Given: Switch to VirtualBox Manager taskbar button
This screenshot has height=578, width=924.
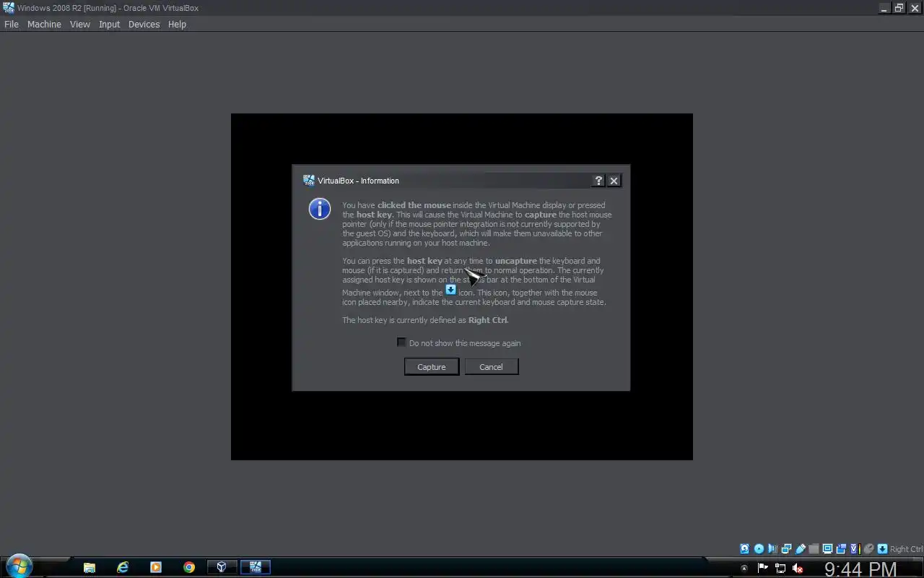Looking at the screenshot, I should click(222, 567).
